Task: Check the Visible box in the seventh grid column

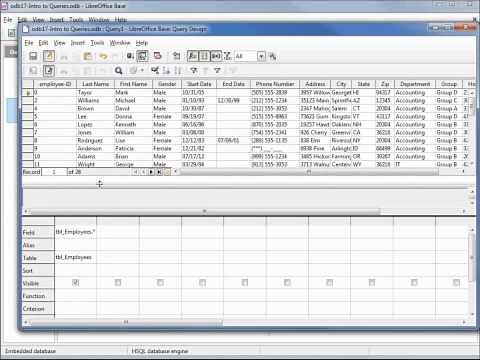Action: (329, 283)
